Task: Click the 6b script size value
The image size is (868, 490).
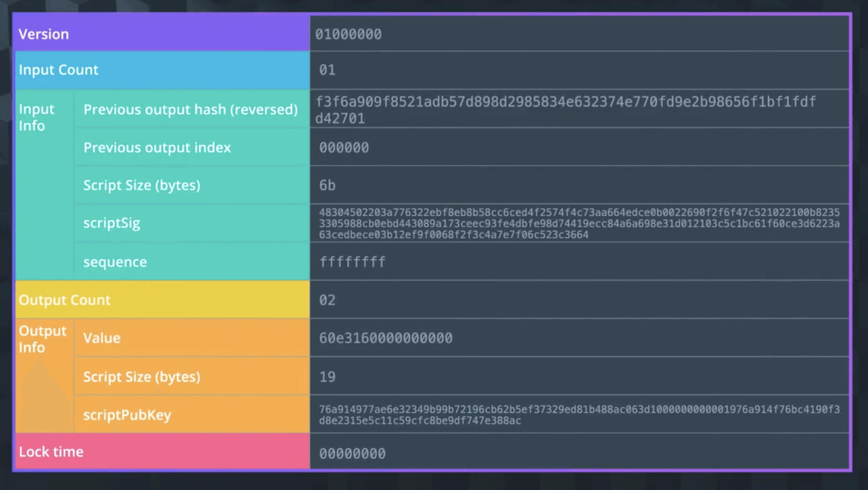Action: 327,186
